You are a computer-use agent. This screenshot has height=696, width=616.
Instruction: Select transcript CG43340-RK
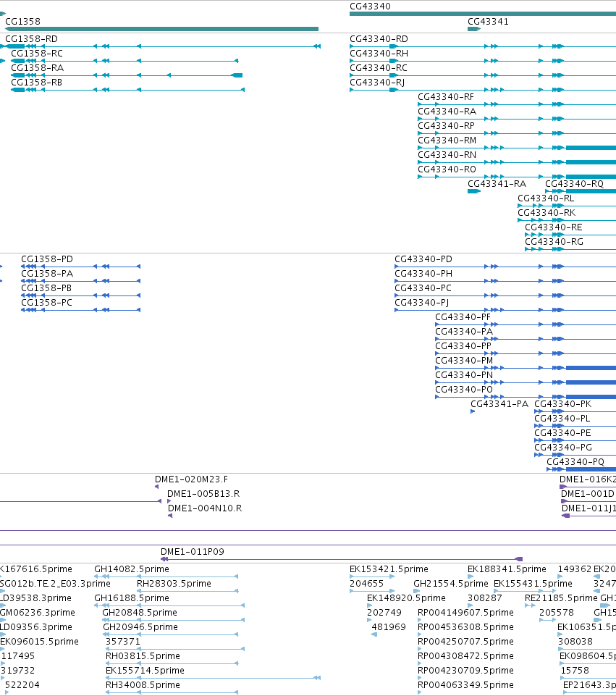(x=567, y=220)
